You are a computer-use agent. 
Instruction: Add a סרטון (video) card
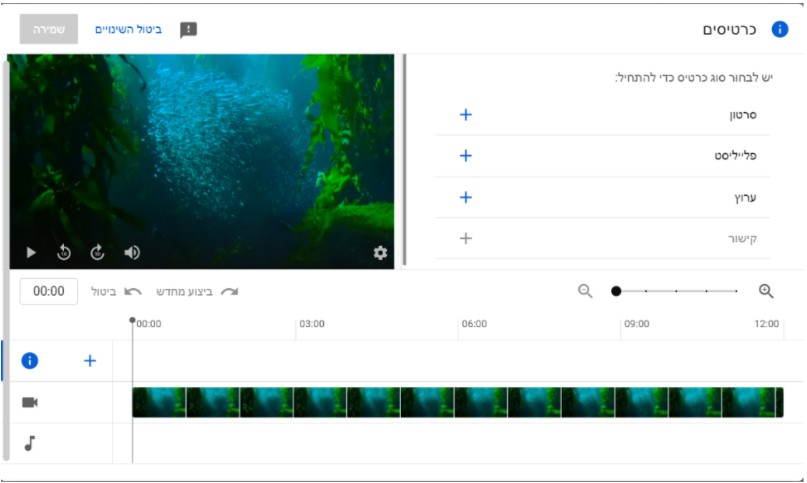pos(465,115)
